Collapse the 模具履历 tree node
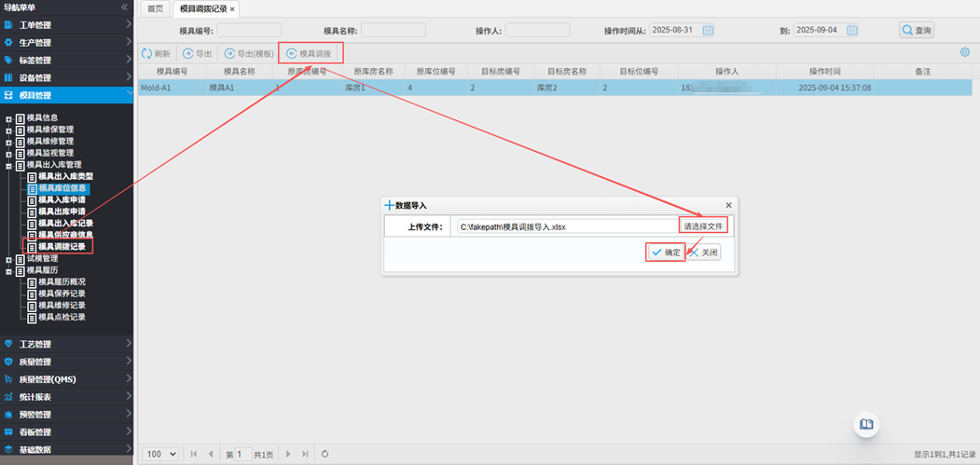980x465 pixels. 9,271
